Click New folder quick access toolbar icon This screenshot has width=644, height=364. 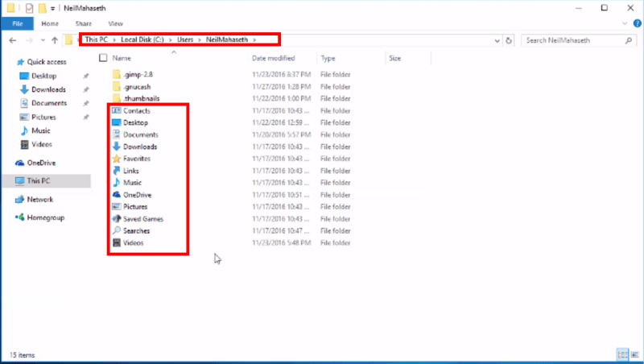pyautogui.click(x=43, y=8)
